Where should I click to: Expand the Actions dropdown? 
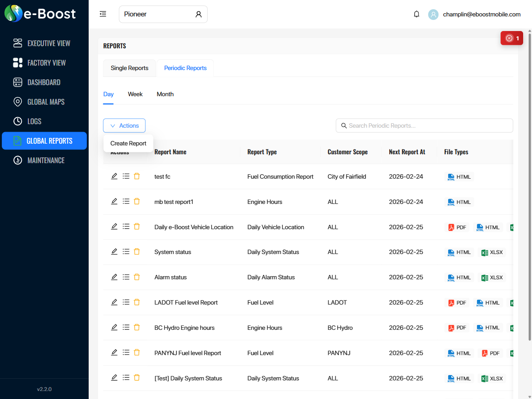tap(124, 125)
